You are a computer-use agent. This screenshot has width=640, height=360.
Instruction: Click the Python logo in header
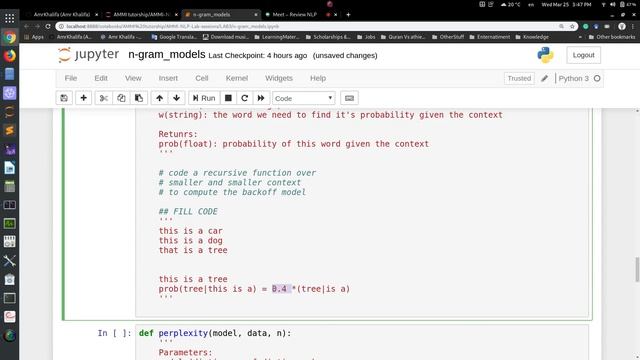pos(545,55)
